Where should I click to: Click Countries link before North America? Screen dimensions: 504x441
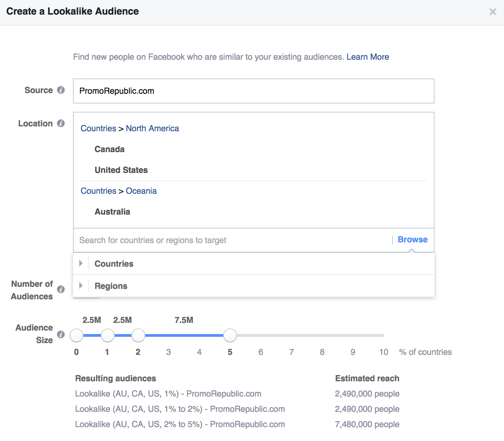click(x=98, y=128)
